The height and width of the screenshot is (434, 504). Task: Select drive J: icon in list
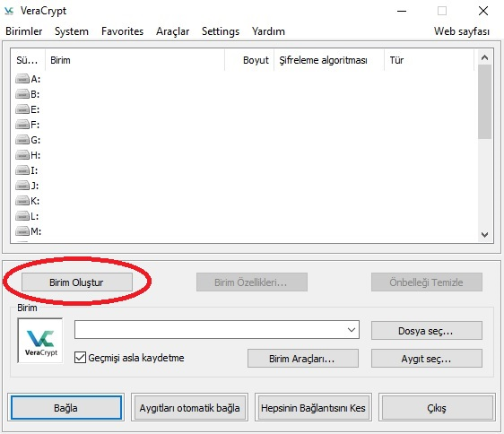(22, 186)
